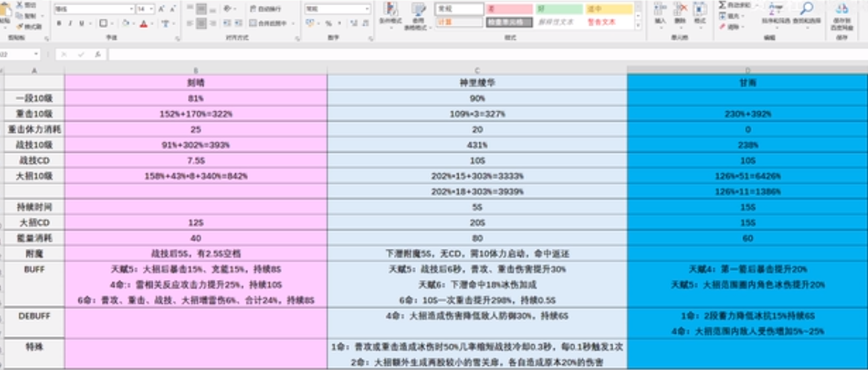Click the Copy button in clipboard group
This screenshot has height=370, width=868.
coord(26,15)
